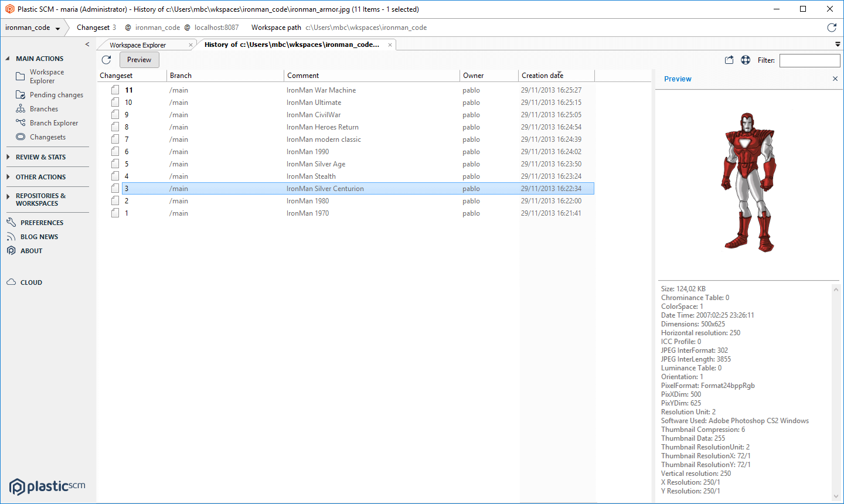This screenshot has height=504, width=844.
Task: Click the Iron Man preview image
Action: pyautogui.click(x=748, y=182)
